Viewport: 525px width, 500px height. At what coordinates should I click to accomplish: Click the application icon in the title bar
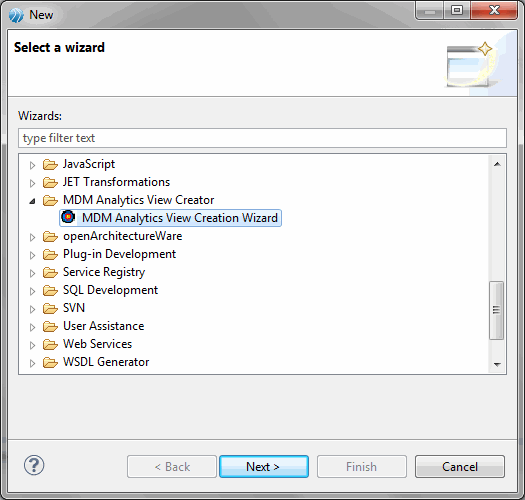(x=16, y=15)
